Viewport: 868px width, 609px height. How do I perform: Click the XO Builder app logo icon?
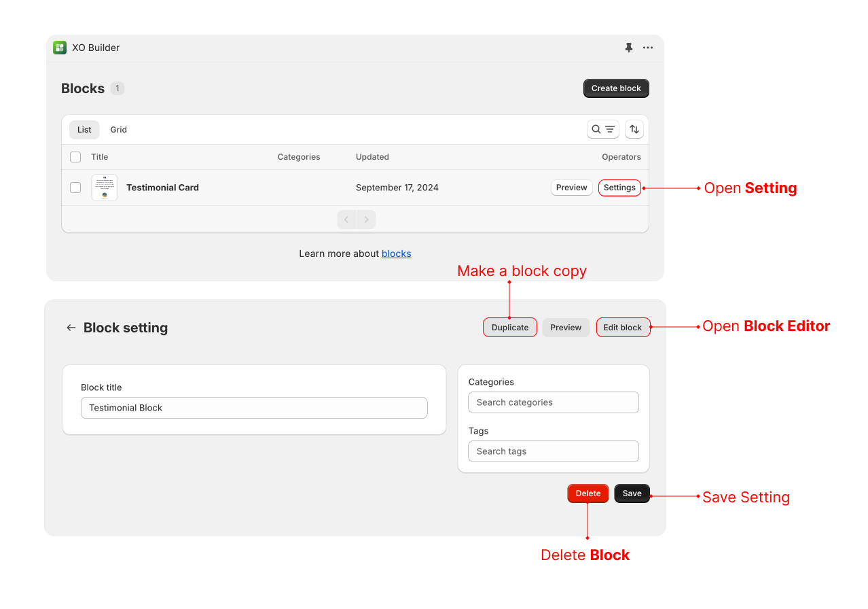pyautogui.click(x=60, y=48)
